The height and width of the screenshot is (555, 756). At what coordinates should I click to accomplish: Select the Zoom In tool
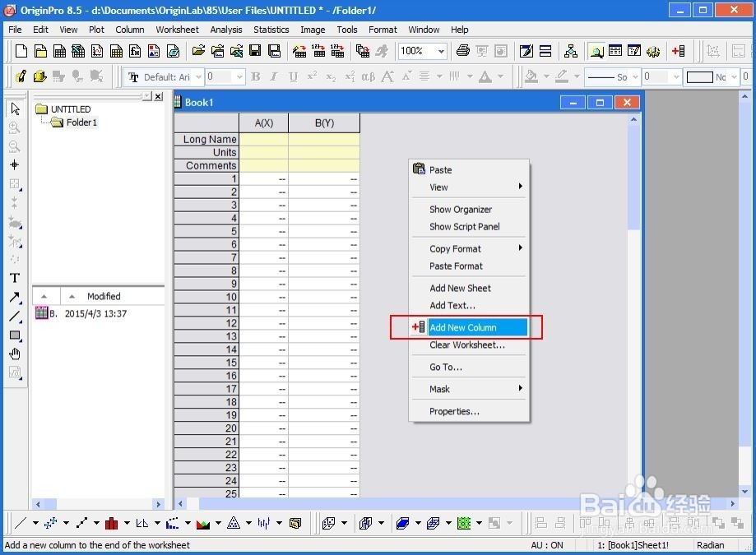pyautogui.click(x=15, y=127)
